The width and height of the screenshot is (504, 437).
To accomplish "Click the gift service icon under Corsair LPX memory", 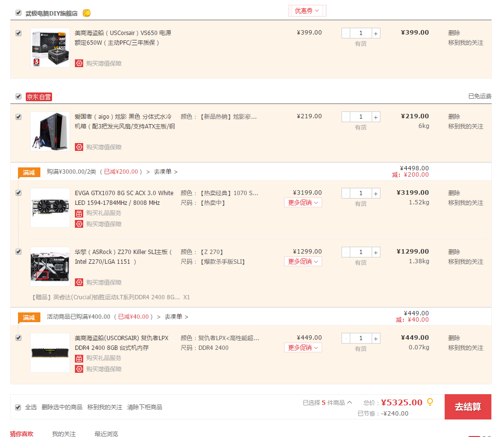I will point(79,358).
